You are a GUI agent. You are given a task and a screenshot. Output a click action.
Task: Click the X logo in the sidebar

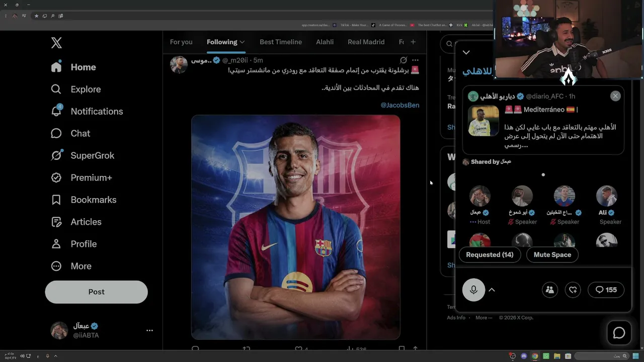[56, 43]
